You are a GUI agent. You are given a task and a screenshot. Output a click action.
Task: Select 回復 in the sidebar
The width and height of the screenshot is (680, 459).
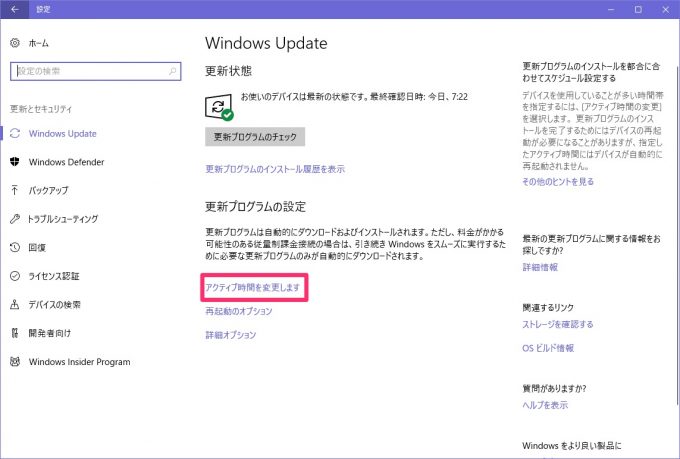[x=37, y=247]
